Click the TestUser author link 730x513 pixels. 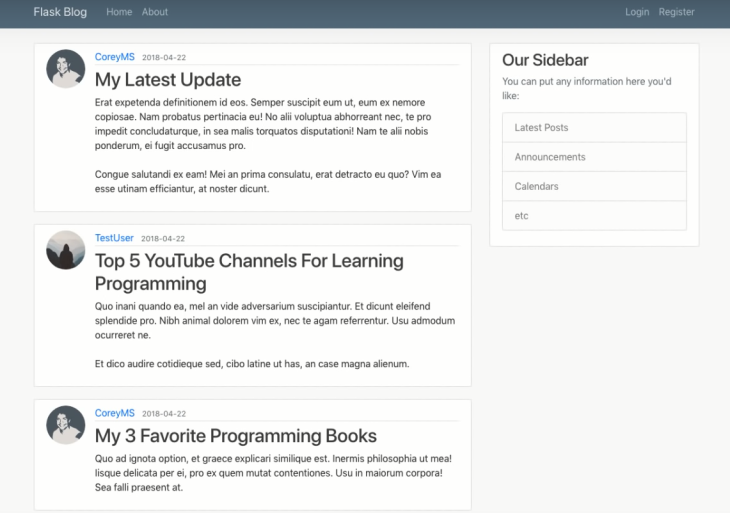click(114, 238)
